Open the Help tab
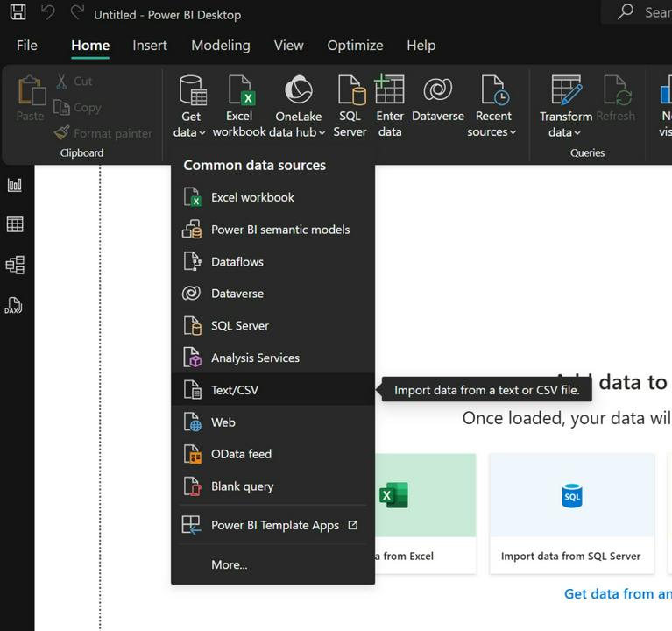Screen dimensions: 672x631 click(421, 46)
